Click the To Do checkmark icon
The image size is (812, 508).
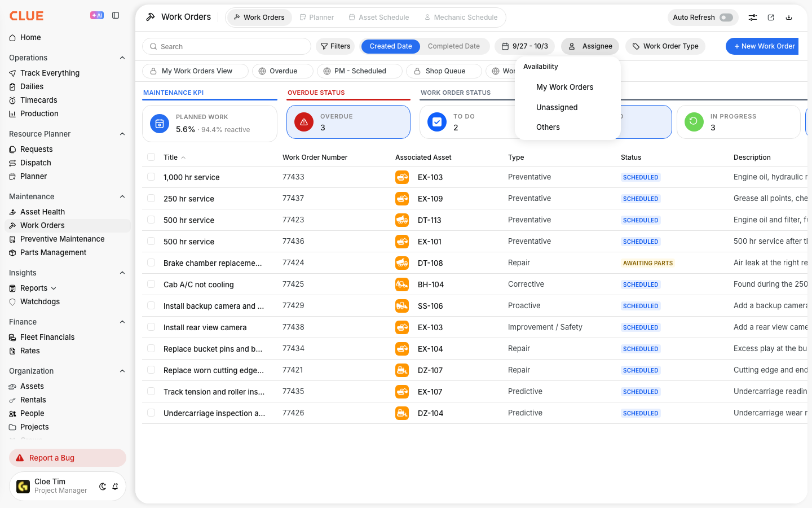tap(437, 122)
